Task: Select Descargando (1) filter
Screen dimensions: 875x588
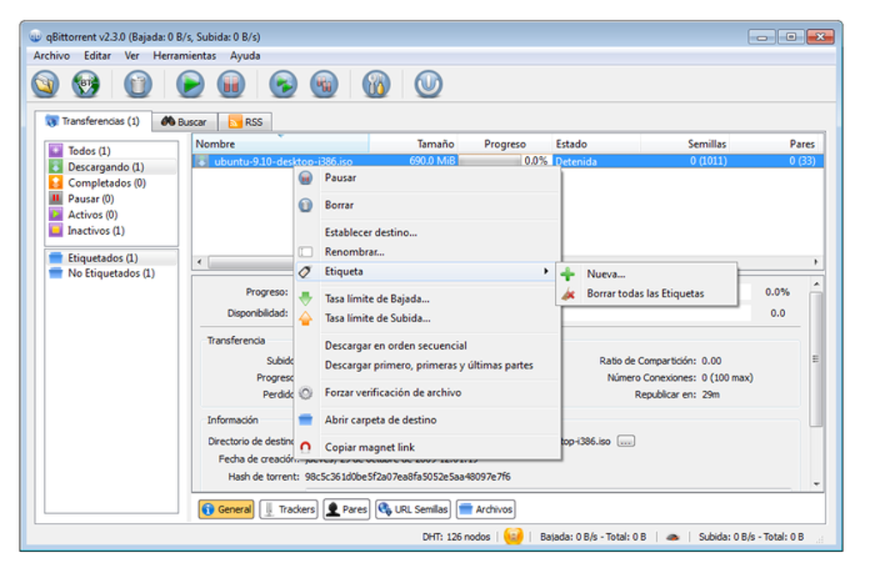Action: click(112, 166)
